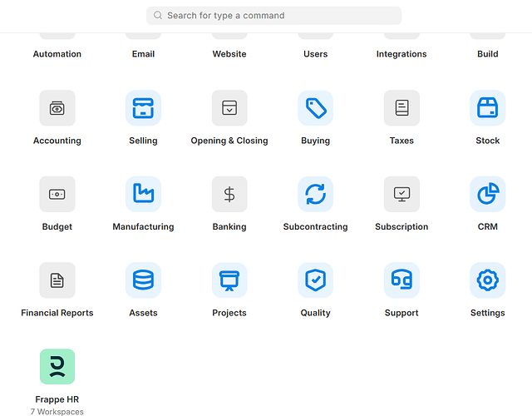Image resolution: width=532 pixels, height=416 pixels.
Task: Click the "Buying" label text
Action: tap(316, 141)
